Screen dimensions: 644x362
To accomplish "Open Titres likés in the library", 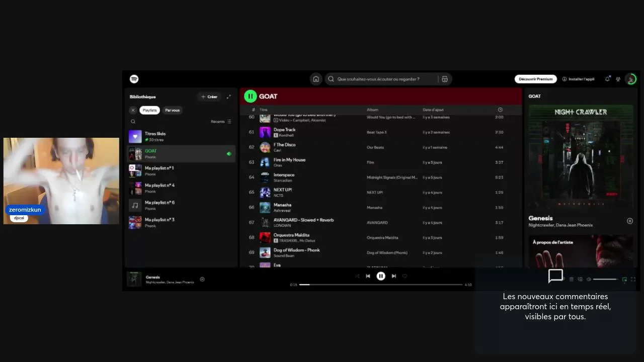I will 181,136.
